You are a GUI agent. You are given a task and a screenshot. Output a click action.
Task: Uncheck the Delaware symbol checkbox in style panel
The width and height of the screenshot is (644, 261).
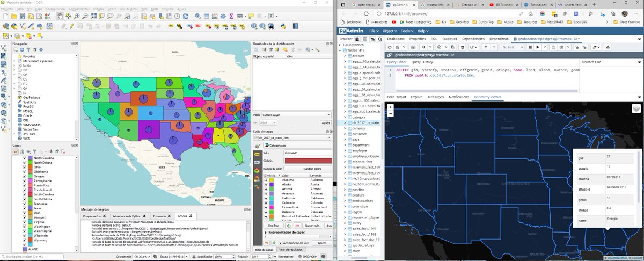(x=266, y=211)
